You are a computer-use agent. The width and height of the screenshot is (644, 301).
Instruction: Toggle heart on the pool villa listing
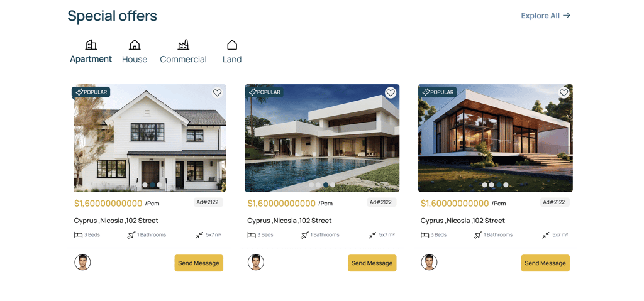391,93
